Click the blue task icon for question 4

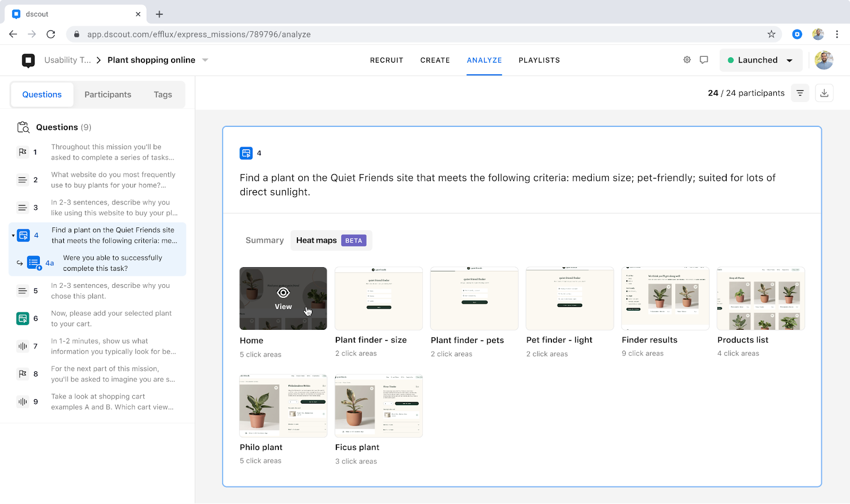coord(23,235)
